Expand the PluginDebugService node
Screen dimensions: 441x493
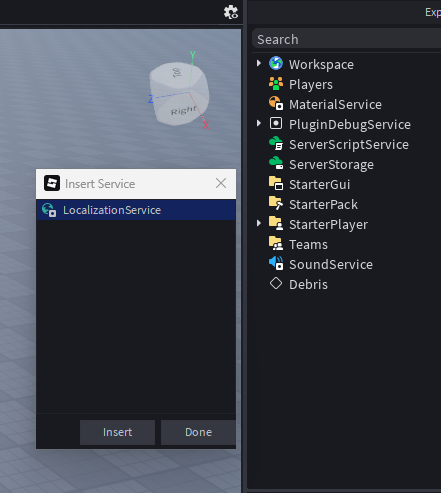259,123
